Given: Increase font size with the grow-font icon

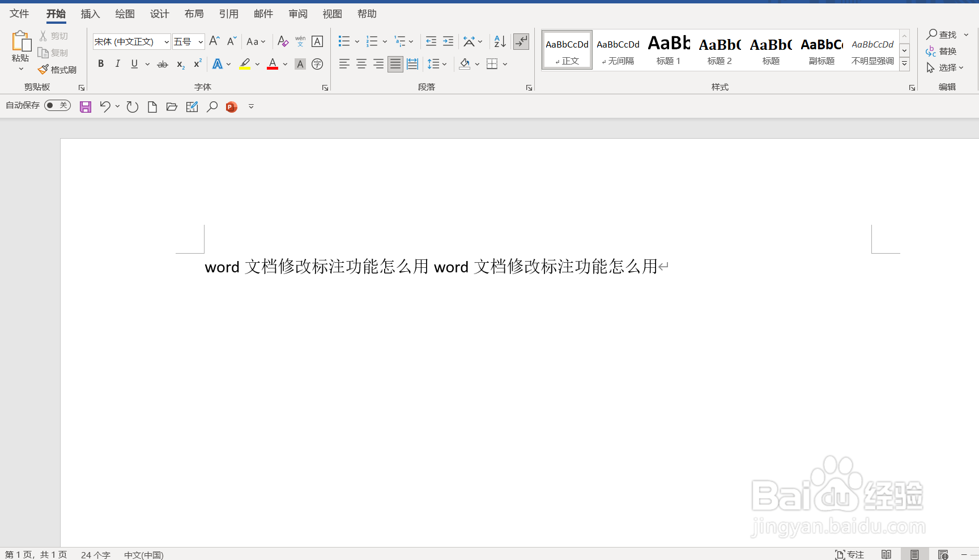Looking at the screenshot, I should pyautogui.click(x=214, y=41).
